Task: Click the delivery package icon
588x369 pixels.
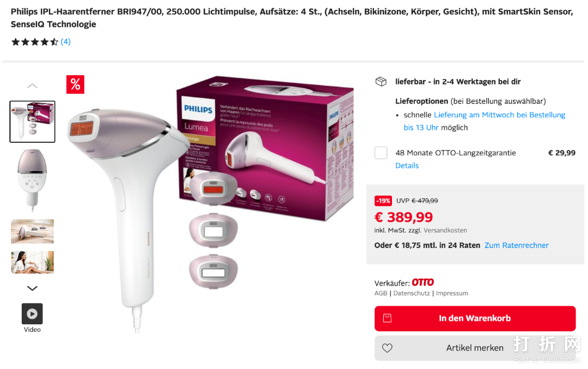Action: point(381,81)
